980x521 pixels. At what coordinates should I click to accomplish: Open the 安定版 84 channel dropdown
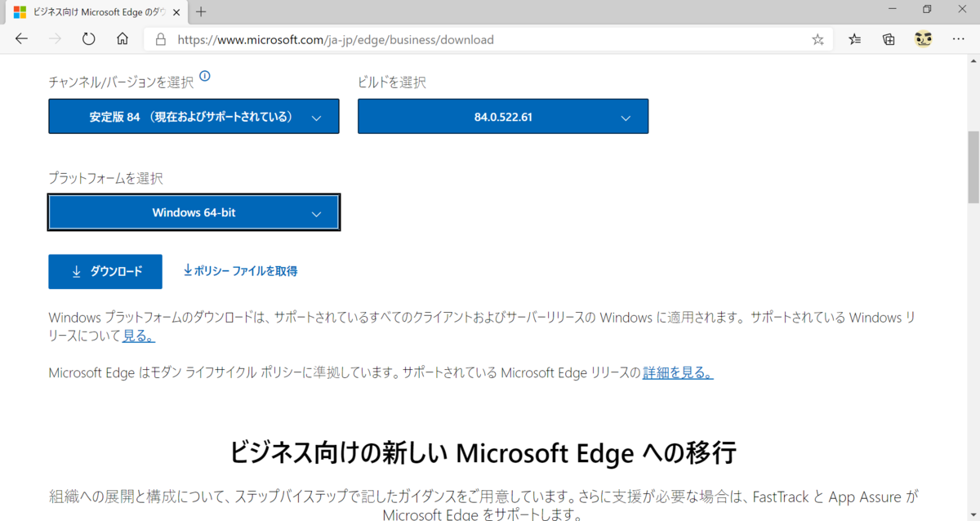[194, 117]
